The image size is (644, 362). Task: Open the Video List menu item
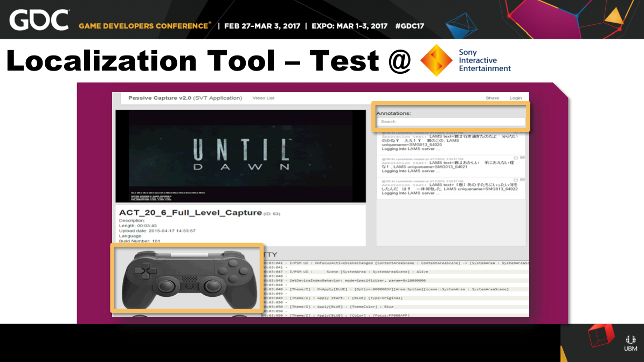point(264,98)
